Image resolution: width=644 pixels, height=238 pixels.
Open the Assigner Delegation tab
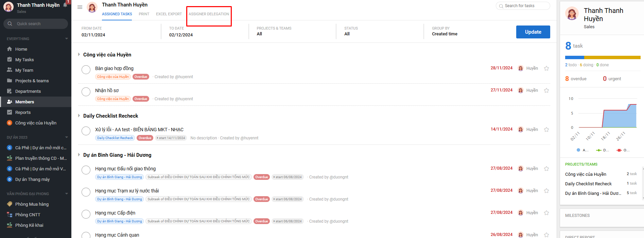pos(209,14)
